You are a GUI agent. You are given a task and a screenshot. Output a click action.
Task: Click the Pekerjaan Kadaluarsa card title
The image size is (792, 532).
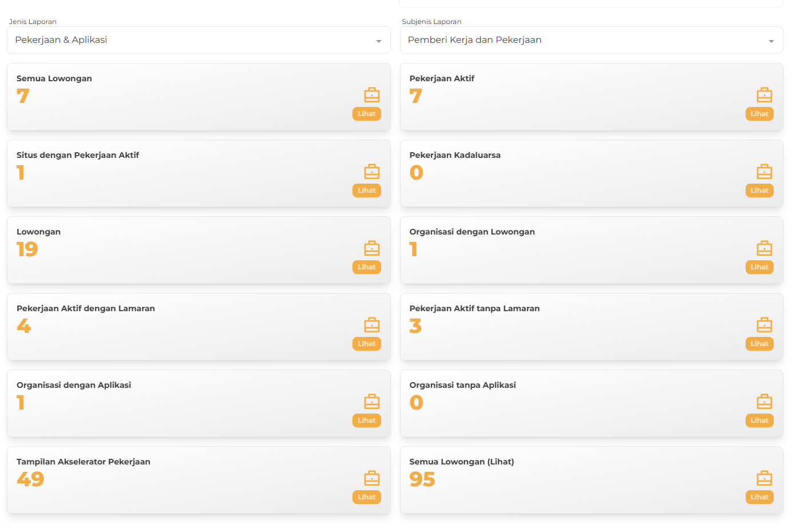tap(455, 155)
